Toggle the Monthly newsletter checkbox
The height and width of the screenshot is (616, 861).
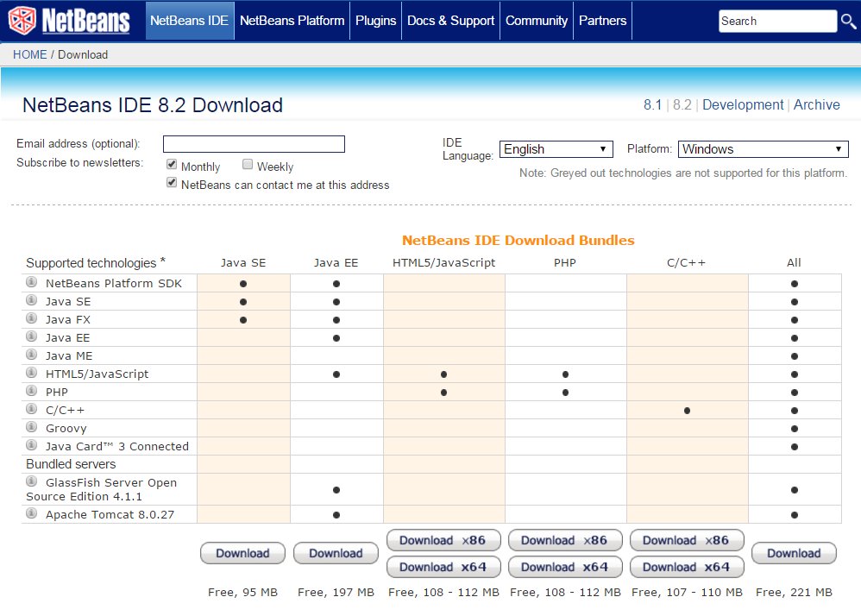click(x=172, y=164)
